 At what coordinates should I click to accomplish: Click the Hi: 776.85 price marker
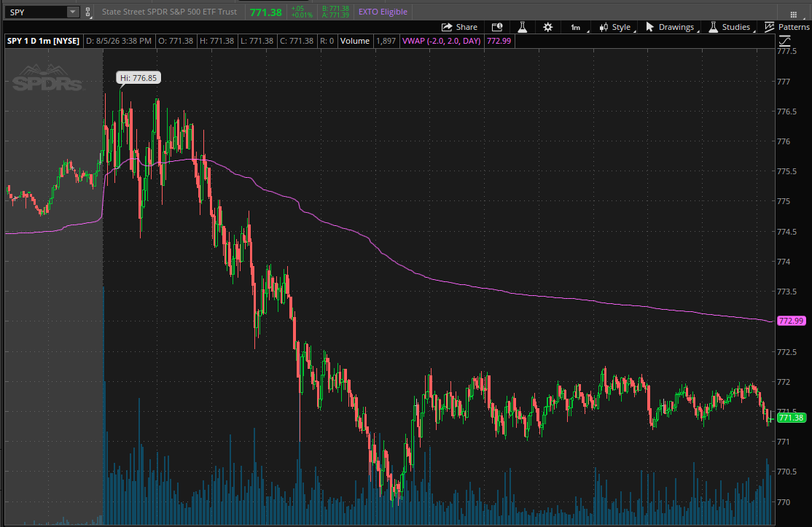tap(138, 78)
